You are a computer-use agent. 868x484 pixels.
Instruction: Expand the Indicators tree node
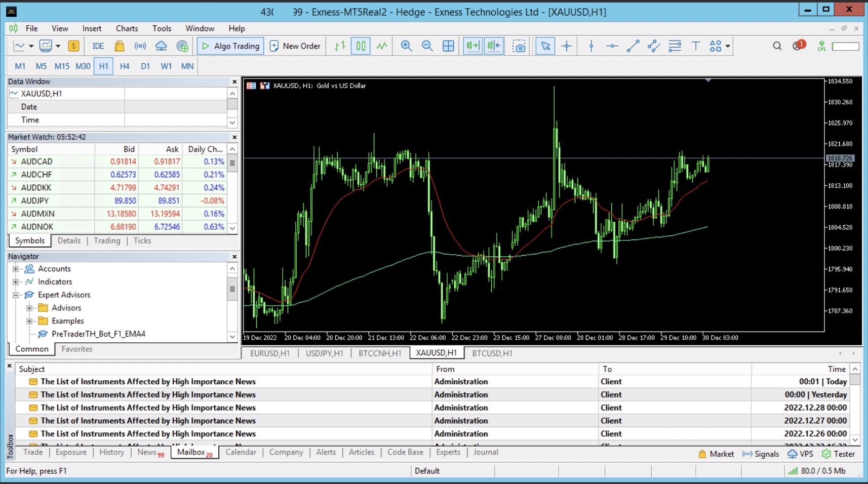(x=16, y=282)
